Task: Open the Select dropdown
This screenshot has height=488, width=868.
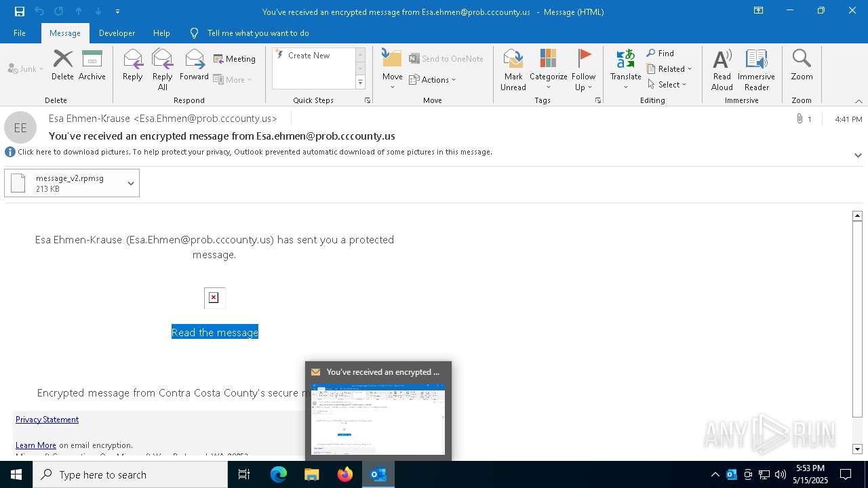Action: click(x=667, y=85)
